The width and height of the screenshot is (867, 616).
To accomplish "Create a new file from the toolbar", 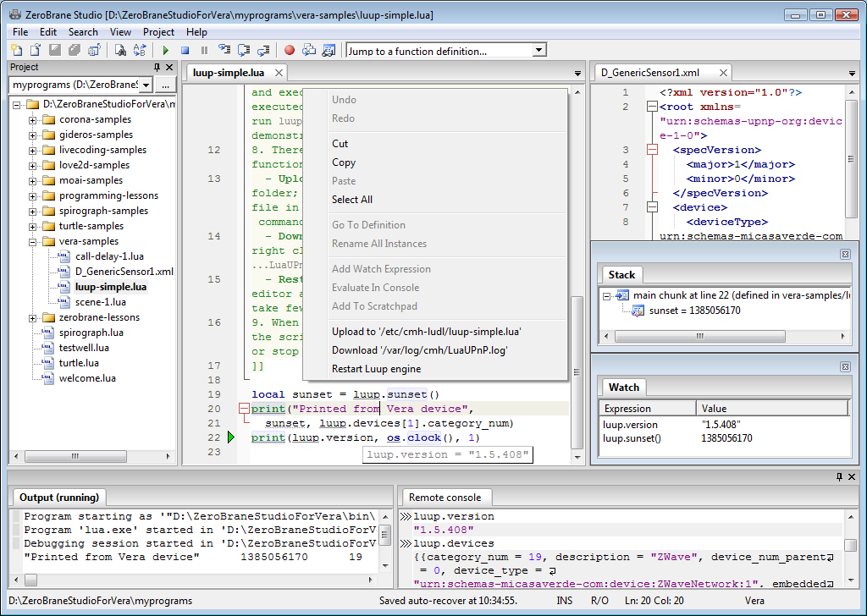I will (x=17, y=50).
